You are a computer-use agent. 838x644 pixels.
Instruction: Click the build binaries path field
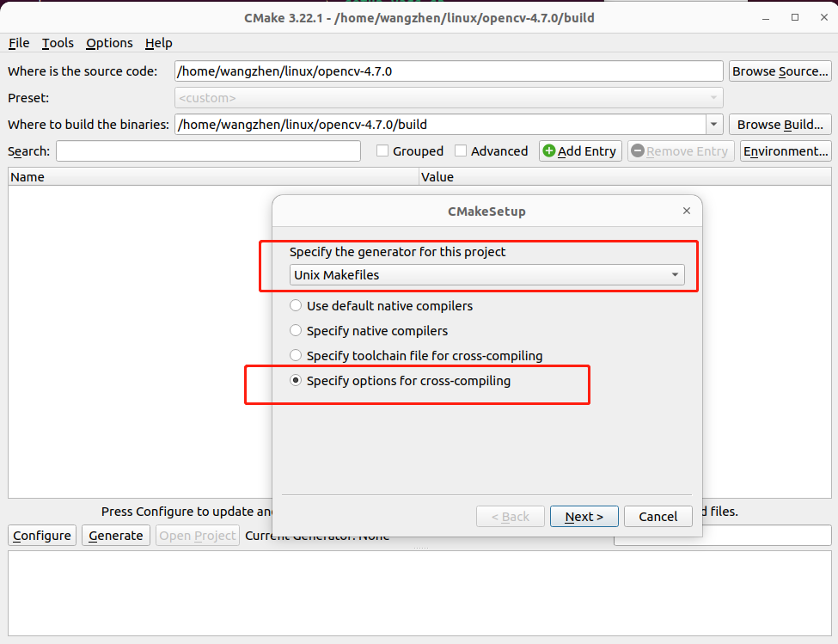[440, 125]
